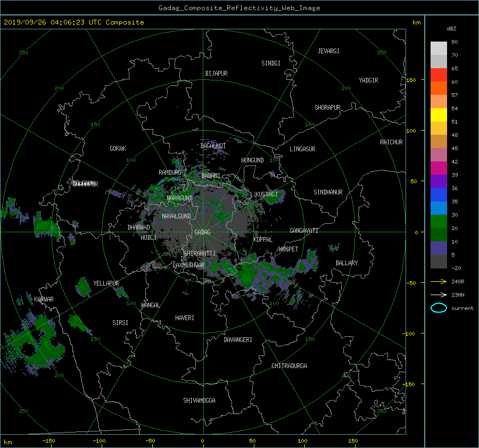The image size is (479, 448).
Task: Click the YELLAPUR city label
Action: click(x=106, y=283)
